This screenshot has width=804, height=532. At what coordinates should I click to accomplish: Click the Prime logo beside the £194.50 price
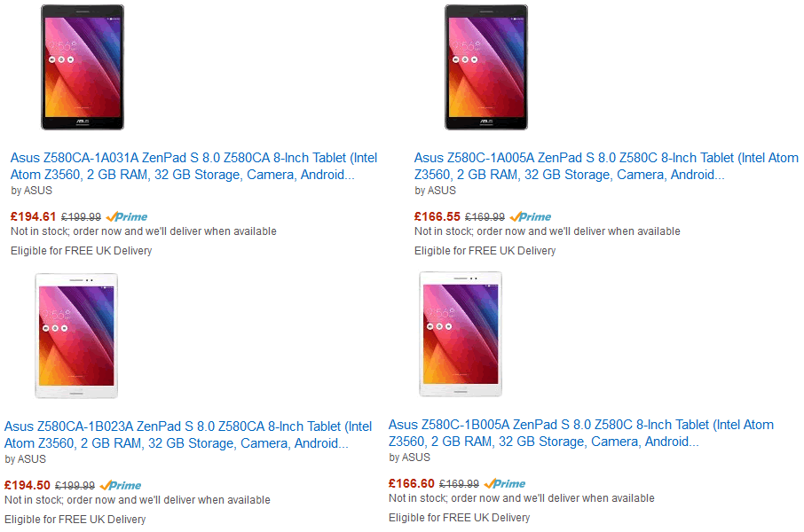click(x=121, y=485)
